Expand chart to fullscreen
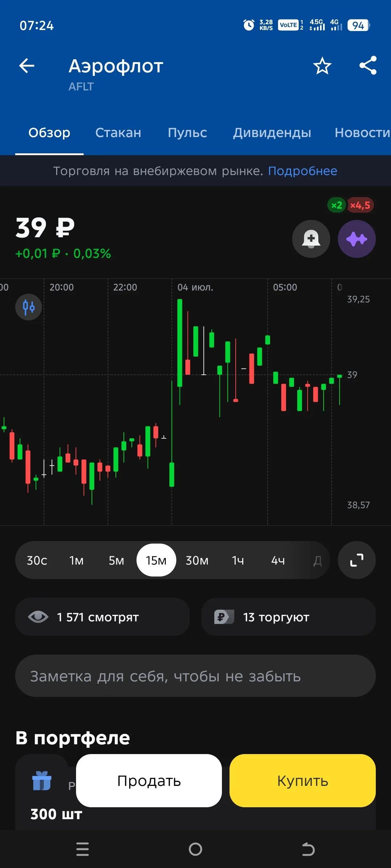Screen dimensions: 391x868 tap(357, 560)
